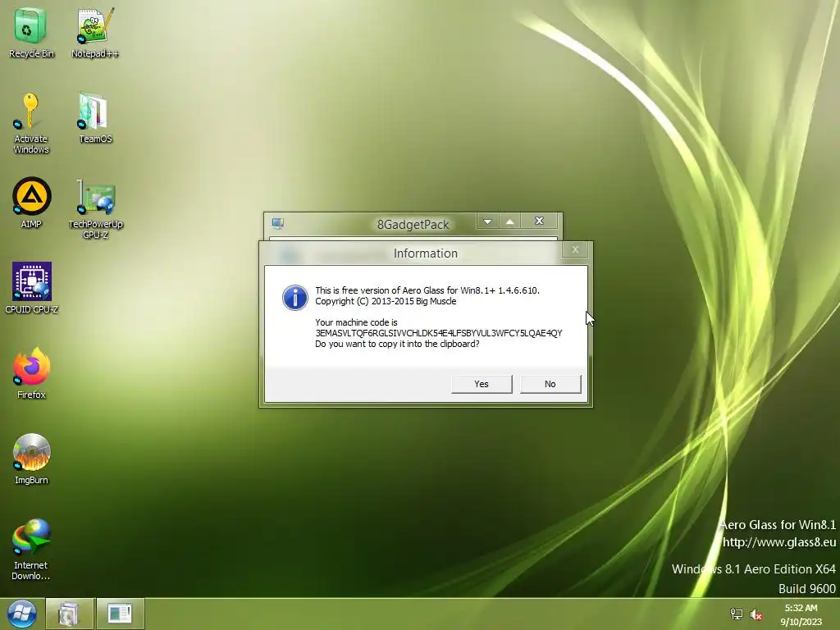Click the 8GadgetPack down-arrow title button

[x=487, y=221]
